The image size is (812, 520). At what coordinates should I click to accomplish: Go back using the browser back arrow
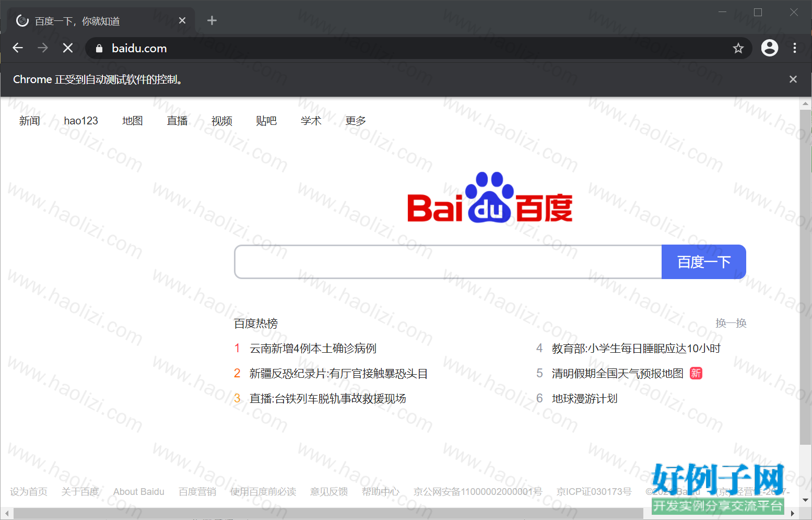pyautogui.click(x=18, y=48)
